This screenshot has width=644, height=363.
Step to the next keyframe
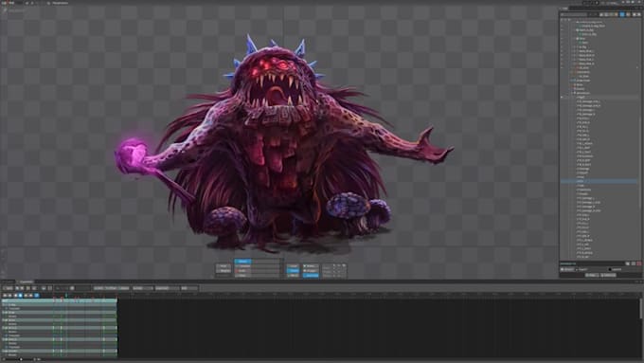pos(26,296)
